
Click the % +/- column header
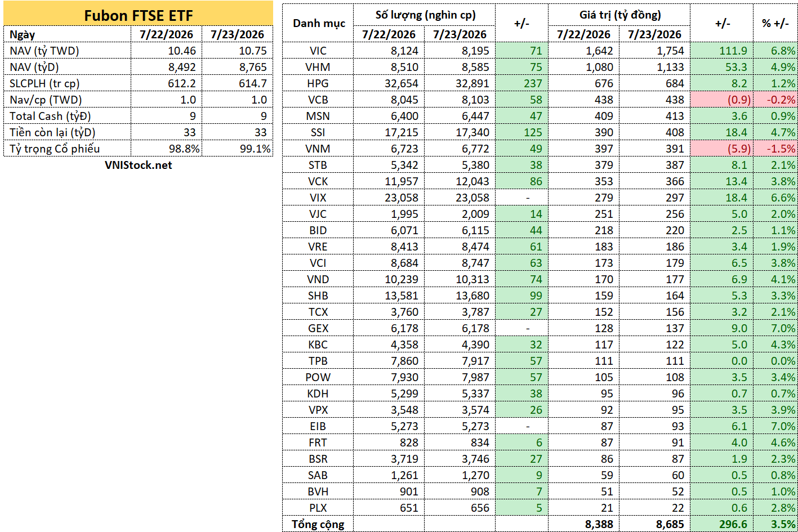776,23
